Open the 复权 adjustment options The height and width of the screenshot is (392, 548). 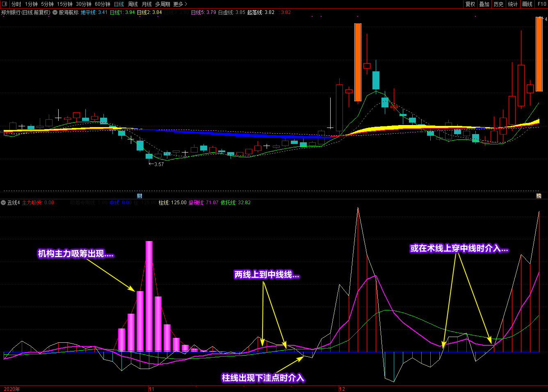pos(470,4)
